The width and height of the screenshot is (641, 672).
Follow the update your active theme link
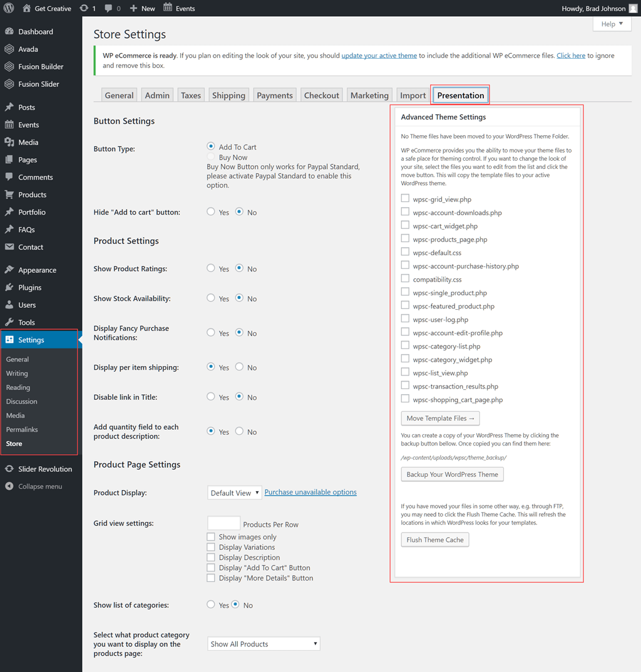tap(379, 56)
